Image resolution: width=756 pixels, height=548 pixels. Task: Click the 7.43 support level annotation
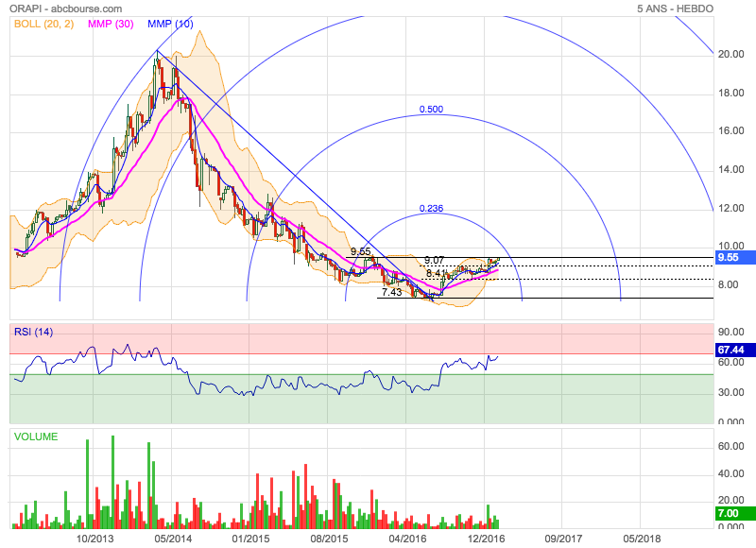pos(391,292)
